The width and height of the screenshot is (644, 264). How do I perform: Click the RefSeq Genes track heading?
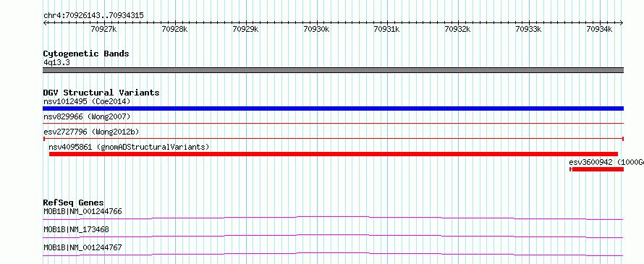(x=74, y=203)
